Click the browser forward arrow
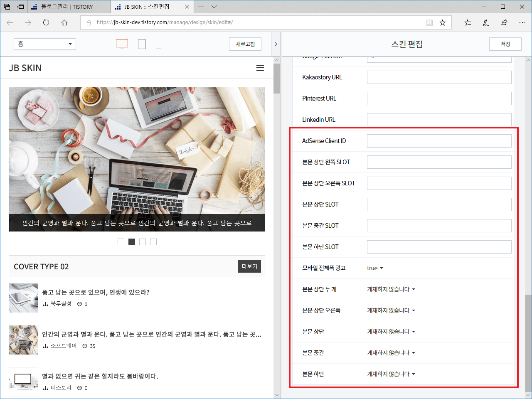This screenshot has height=399, width=532. [x=28, y=22]
